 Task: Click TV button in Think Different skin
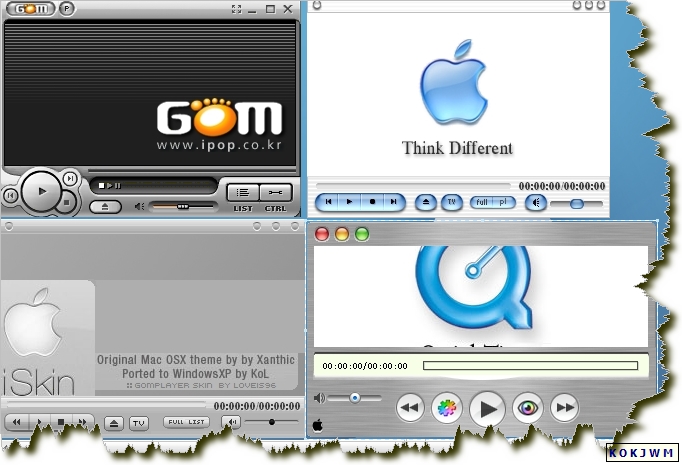tap(451, 202)
